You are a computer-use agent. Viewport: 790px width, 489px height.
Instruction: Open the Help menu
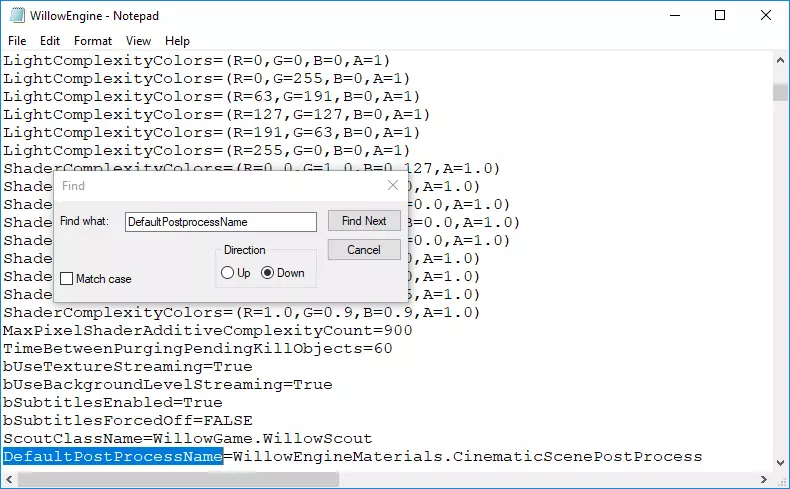point(177,41)
